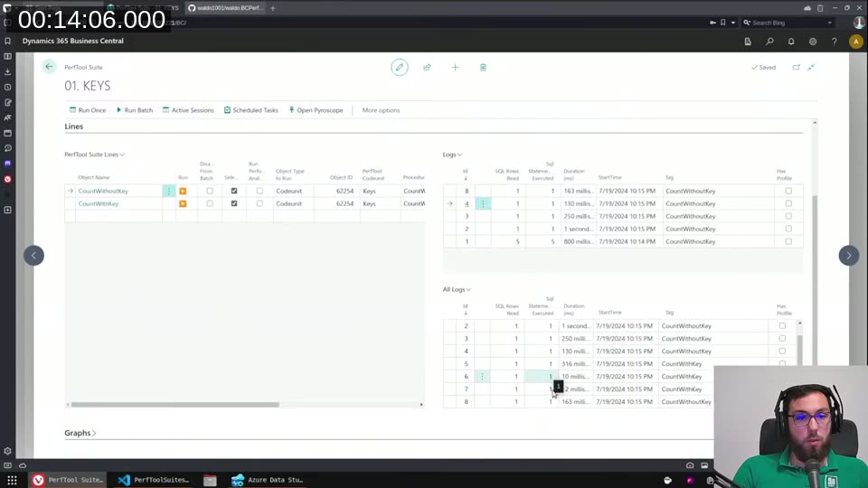The width and height of the screenshot is (868, 488).
Task: Open browser sidebar settings gear
Action: coord(8,451)
